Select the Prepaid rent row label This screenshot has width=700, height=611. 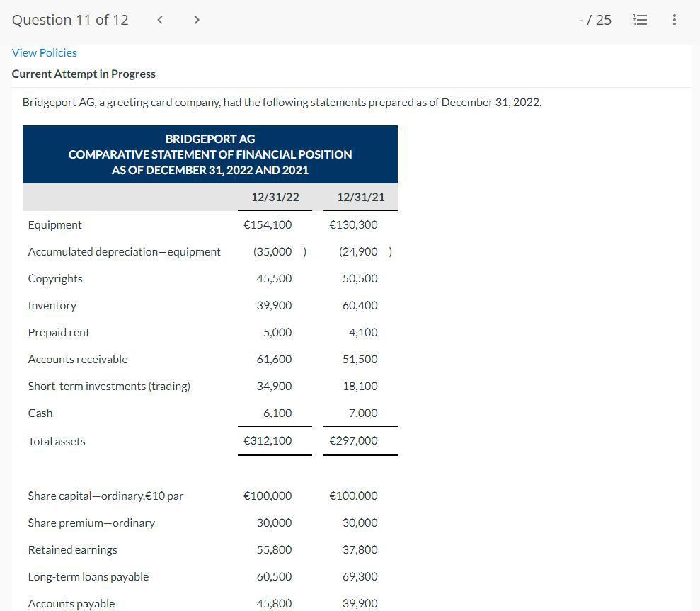pyautogui.click(x=59, y=332)
